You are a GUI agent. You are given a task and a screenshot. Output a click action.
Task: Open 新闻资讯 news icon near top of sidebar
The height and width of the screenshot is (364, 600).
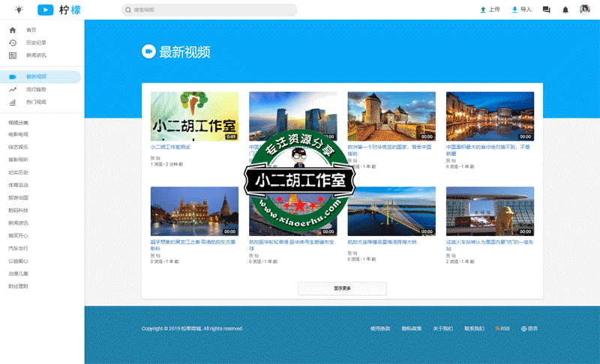pyautogui.click(x=13, y=55)
